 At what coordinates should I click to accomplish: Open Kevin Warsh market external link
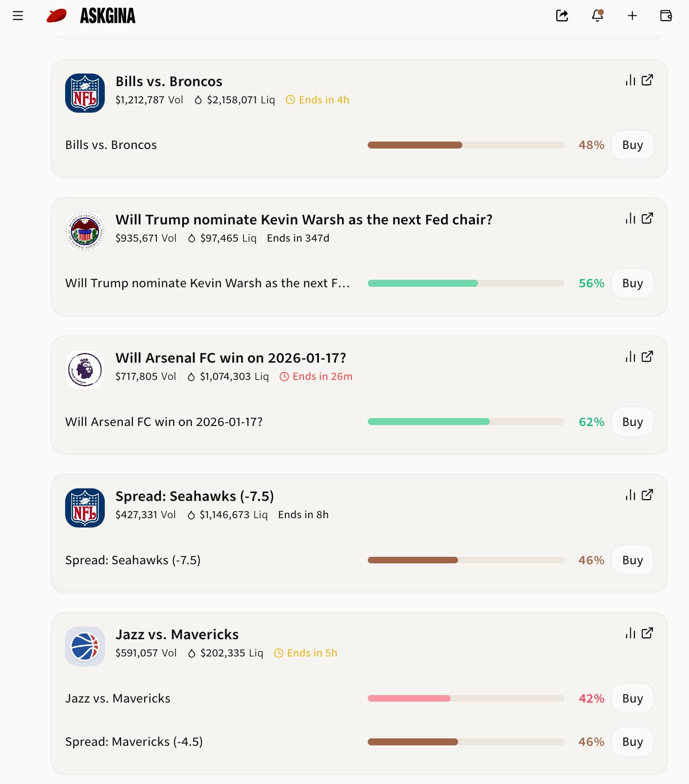click(647, 218)
